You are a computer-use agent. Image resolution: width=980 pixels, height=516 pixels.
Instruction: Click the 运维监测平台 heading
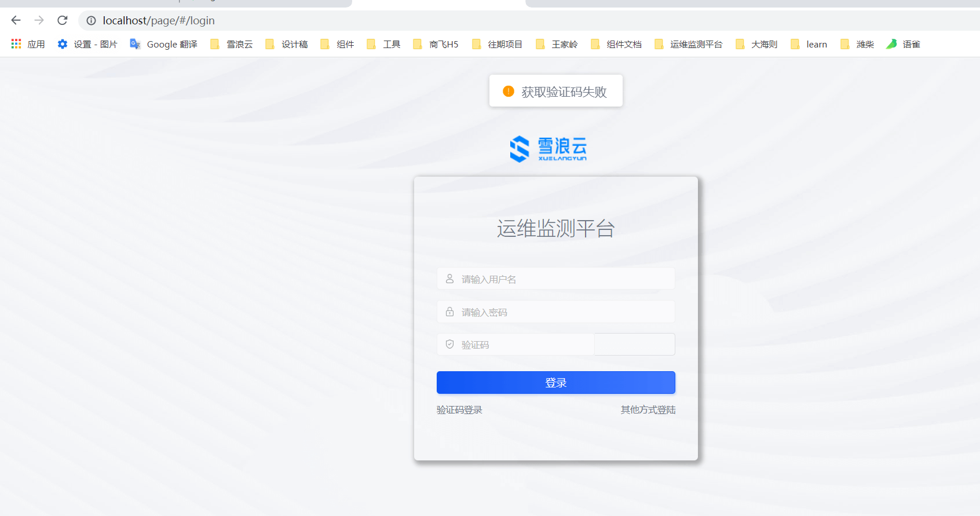(x=556, y=229)
